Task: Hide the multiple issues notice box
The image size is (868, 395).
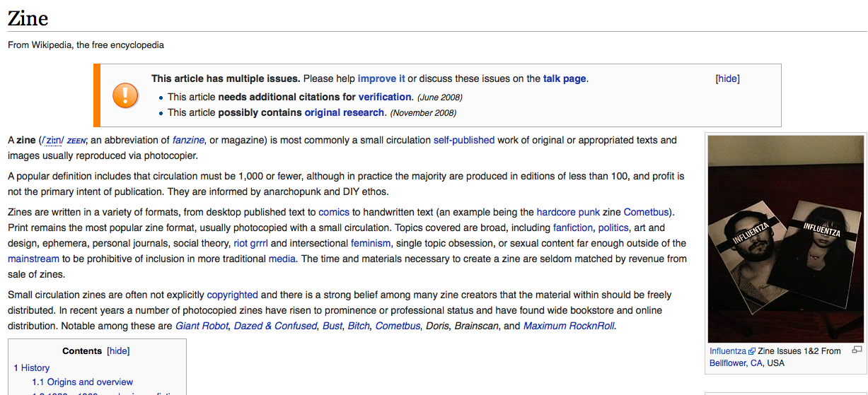Action: click(x=727, y=78)
